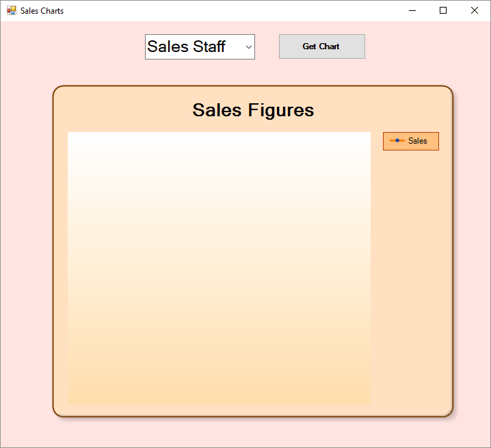Click the Sales Charts app icon in title bar
The width and height of the screenshot is (491, 448).
11,10
